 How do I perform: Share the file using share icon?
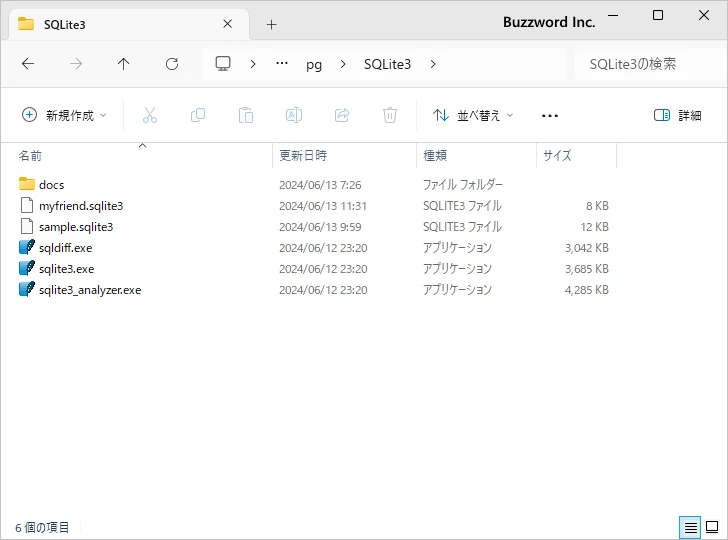coord(342,115)
